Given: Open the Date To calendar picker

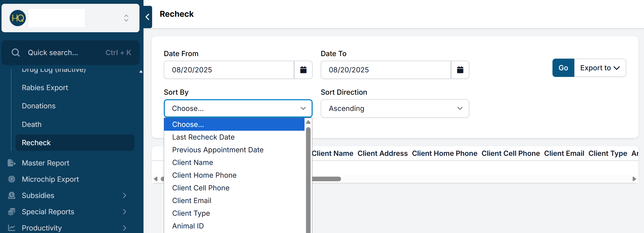Looking at the screenshot, I should coord(460,70).
